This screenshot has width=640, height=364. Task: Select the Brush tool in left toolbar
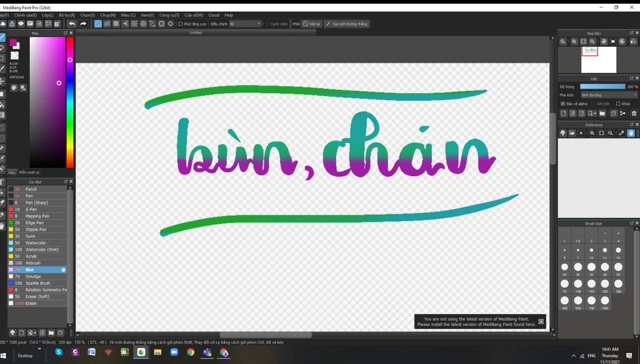(x=2, y=37)
